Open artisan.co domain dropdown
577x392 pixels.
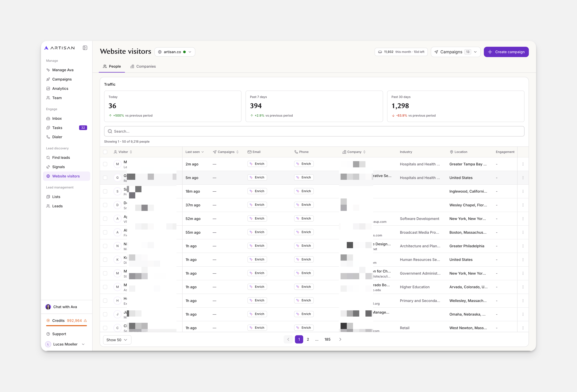click(x=175, y=52)
